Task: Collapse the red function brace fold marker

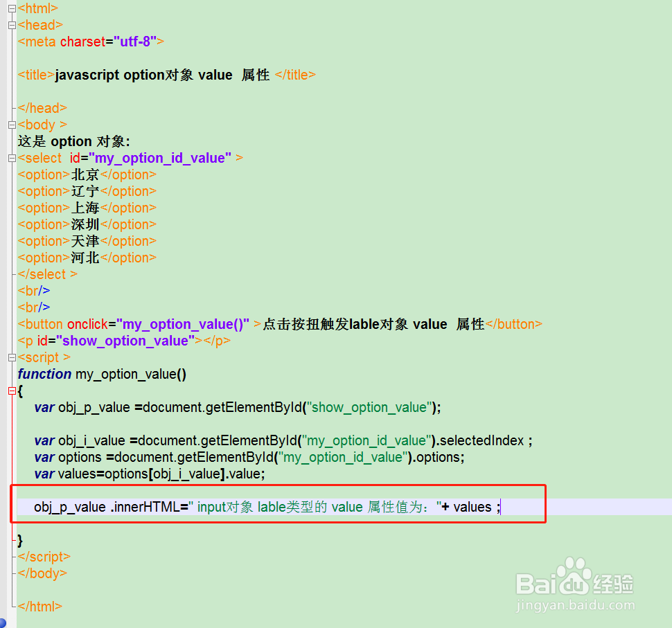Action: (x=12, y=391)
